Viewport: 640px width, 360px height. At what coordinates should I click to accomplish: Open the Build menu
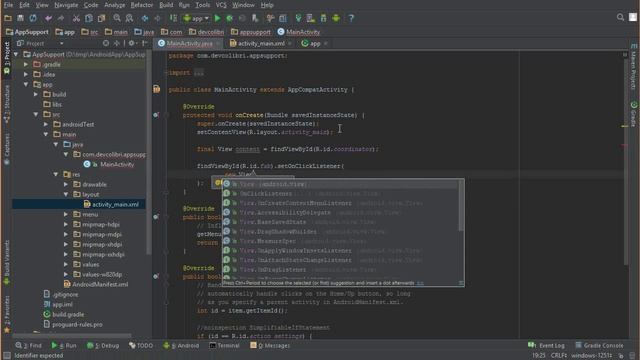point(166,5)
